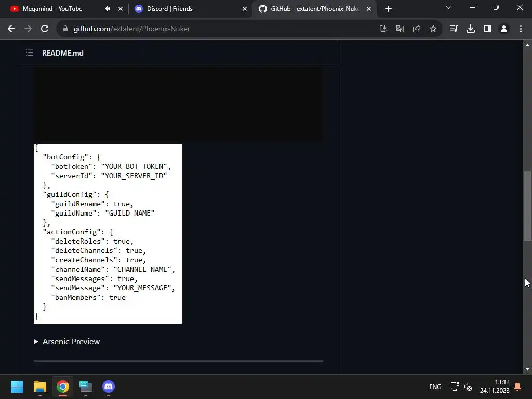The width and height of the screenshot is (532, 399).
Task: View site security lock info
Action: (65, 29)
